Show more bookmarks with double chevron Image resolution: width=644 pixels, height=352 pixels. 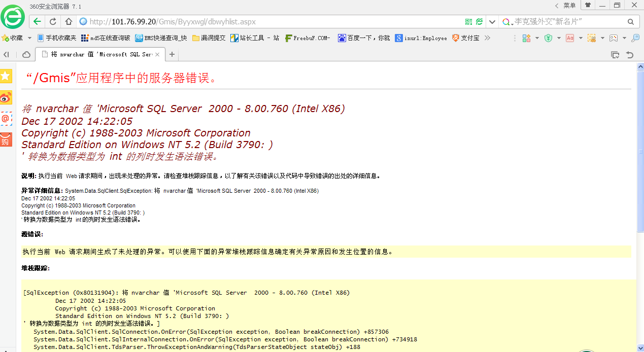pos(488,38)
